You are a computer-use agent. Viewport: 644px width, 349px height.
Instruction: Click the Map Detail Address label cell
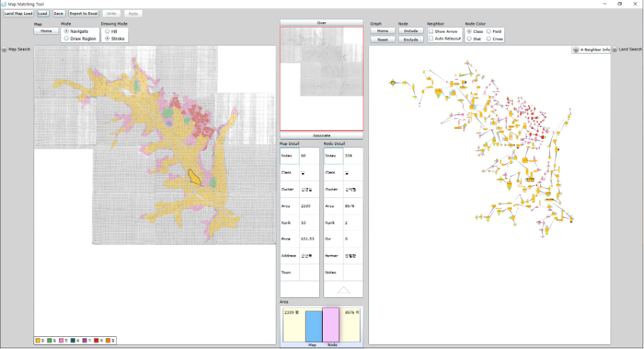pos(290,256)
